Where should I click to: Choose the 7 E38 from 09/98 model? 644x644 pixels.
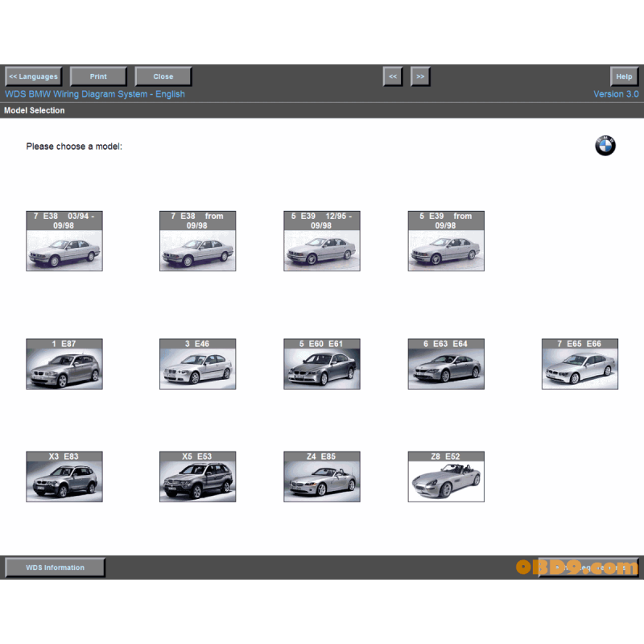(x=197, y=241)
